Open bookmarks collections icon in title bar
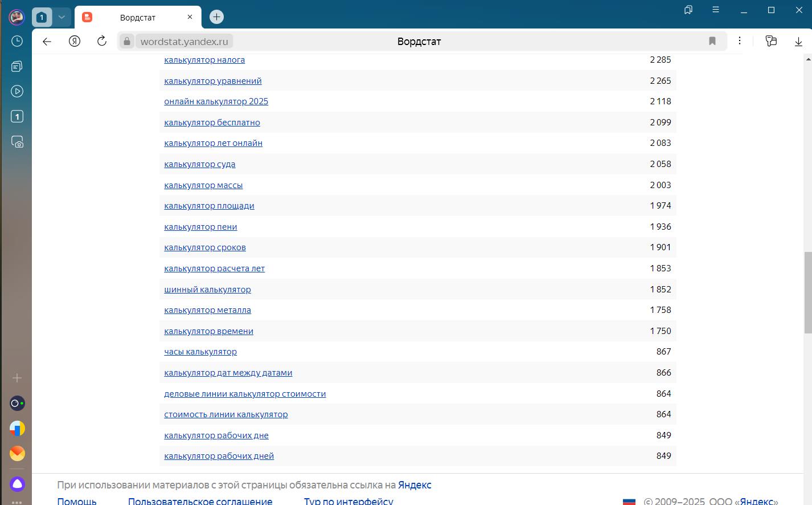 [x=688, y=10]
